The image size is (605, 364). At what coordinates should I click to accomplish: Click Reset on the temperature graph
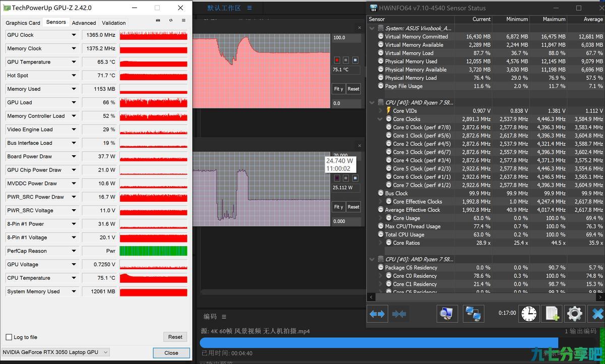[353, 89]
